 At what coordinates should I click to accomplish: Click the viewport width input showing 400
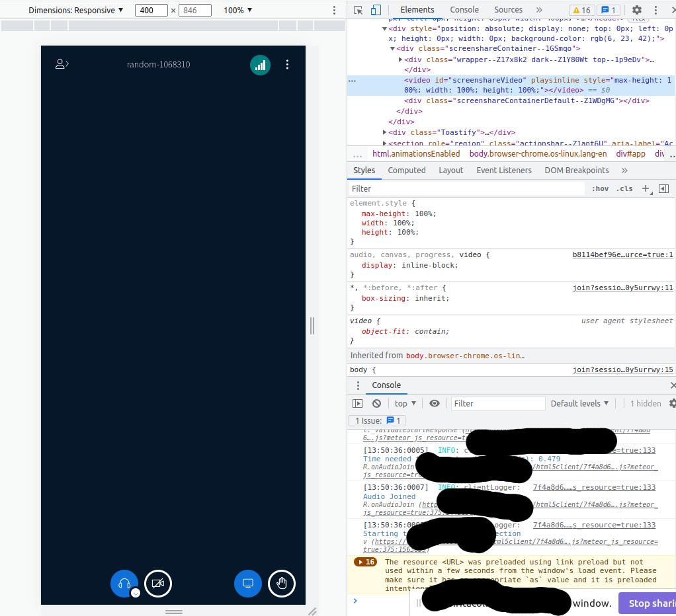point(151,10)
